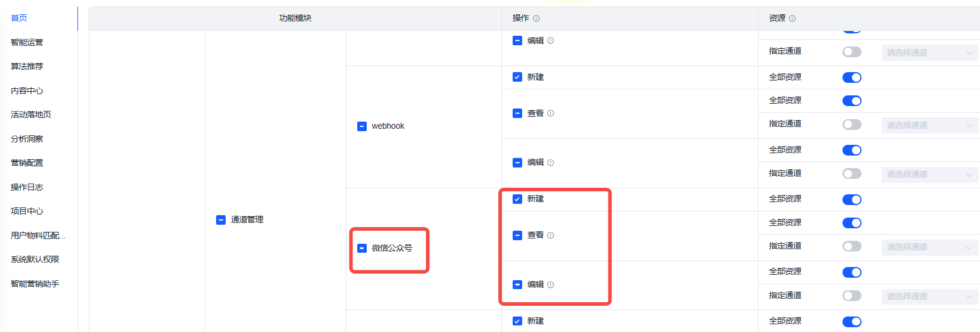Screen dimensions: 980x332
Task: Click 指定通道 label in webhook 查看 row
Action: pyautogui.click(x=785, y=124)
